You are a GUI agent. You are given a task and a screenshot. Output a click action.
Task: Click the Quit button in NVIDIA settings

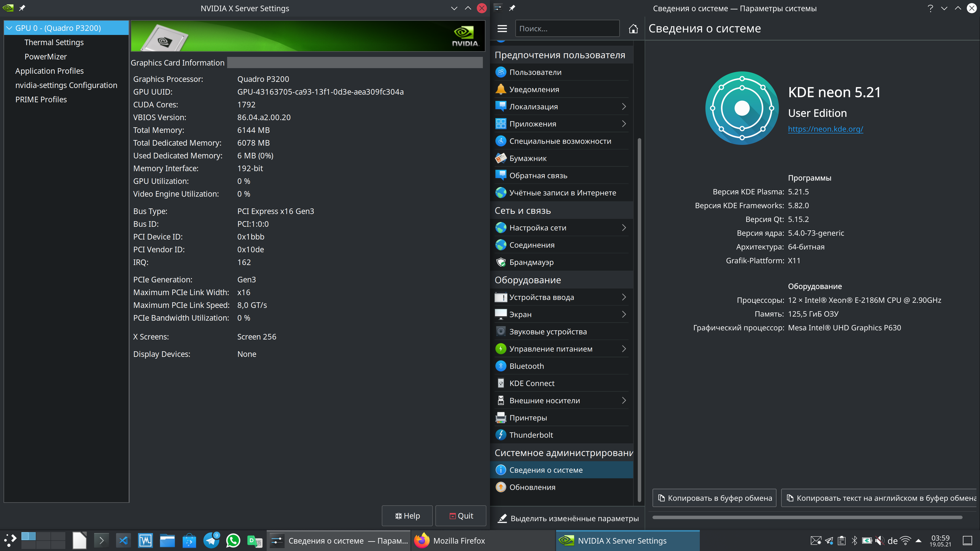point(461,516)
